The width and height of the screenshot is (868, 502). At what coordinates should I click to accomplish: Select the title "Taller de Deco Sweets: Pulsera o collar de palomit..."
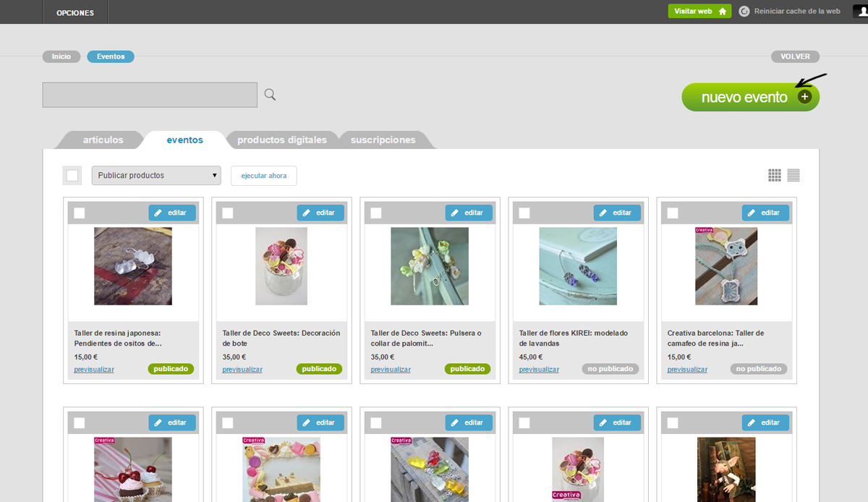click(426, 339)
